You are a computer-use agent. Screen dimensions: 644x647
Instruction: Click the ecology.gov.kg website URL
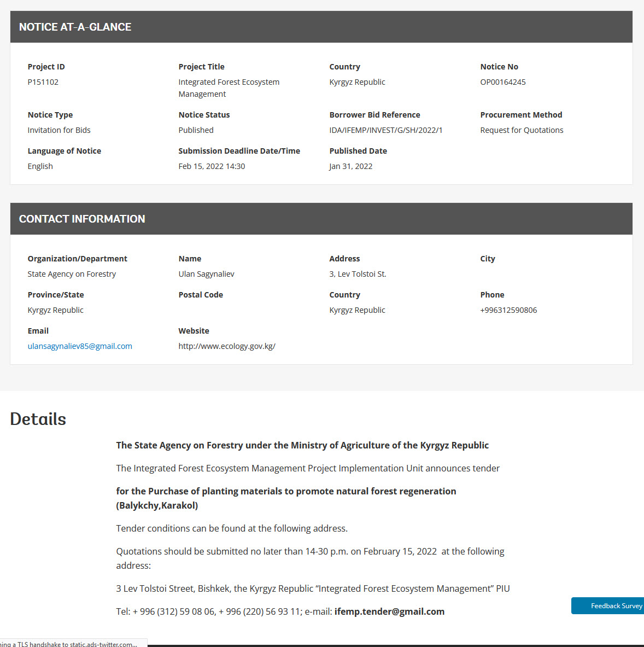pyautogui.click(x=227, y=346)
